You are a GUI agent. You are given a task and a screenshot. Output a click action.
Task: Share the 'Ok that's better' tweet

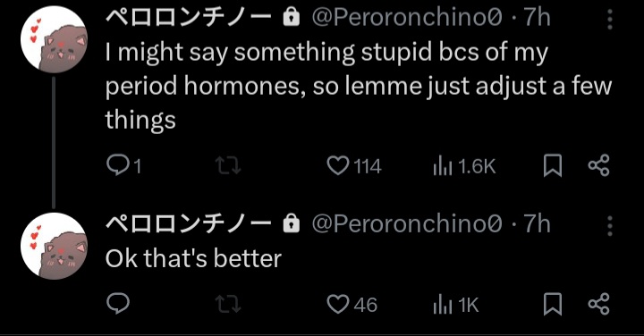click(598, 304)
